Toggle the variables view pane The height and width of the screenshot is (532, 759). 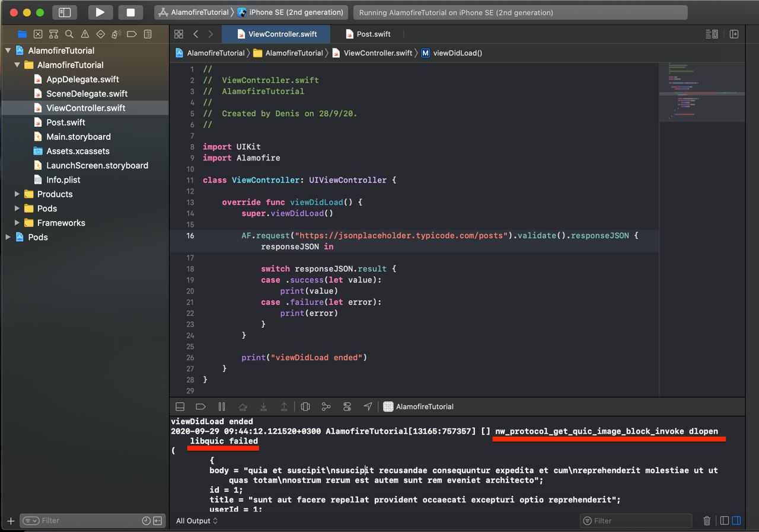pyautogui.click(x=725, y=521)
